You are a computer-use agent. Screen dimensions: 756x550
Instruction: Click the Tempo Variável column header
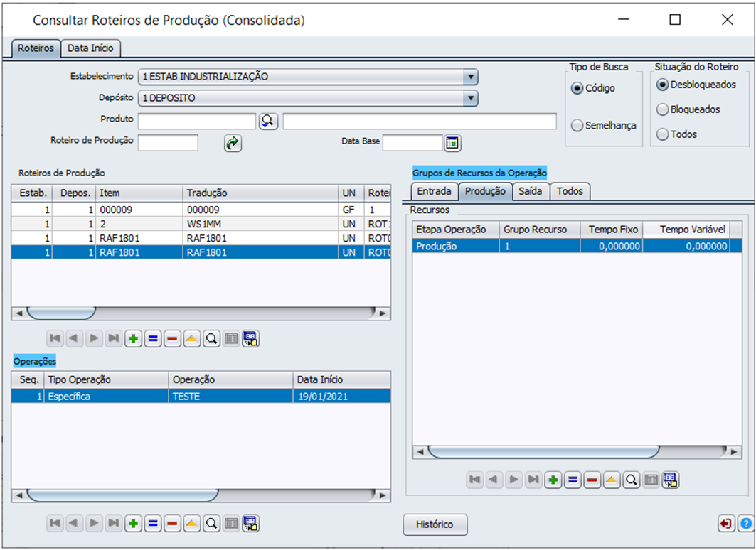[686, 230]
